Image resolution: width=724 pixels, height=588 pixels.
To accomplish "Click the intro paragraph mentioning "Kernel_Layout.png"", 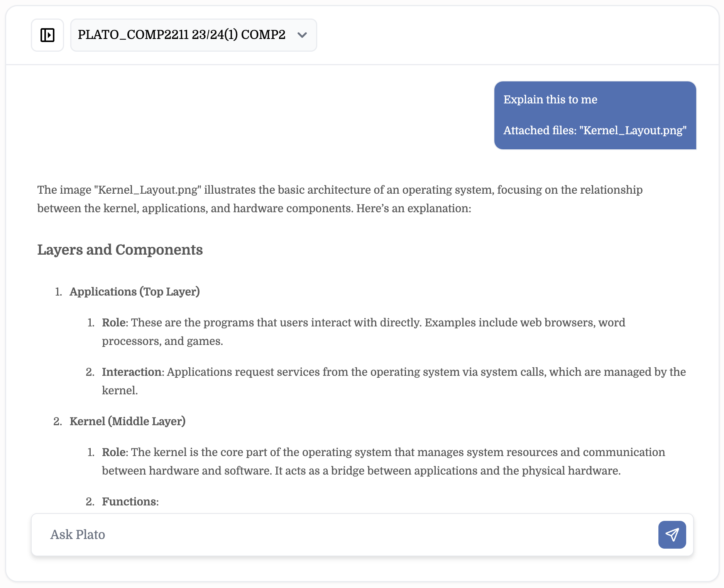I will click(x=340, y=190).
